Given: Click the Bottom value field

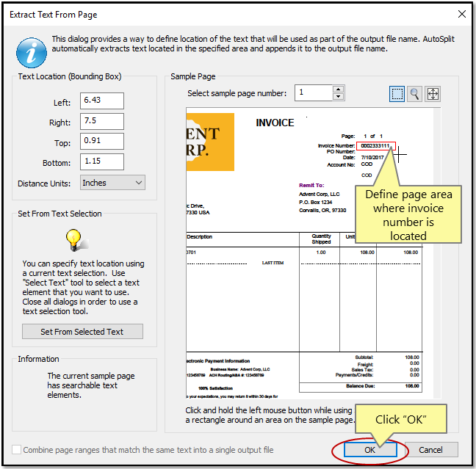Looking at the screenshot, I should pyautogui.click(x=102, y=161).
